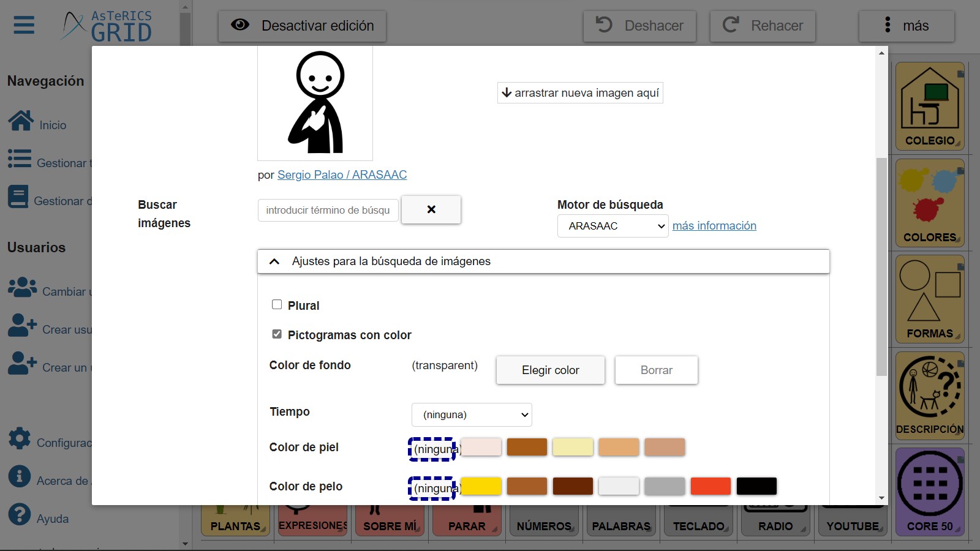Select the black hair color swatch
The width and height of the screenshot is (980, 551).
tap(756, 486)
